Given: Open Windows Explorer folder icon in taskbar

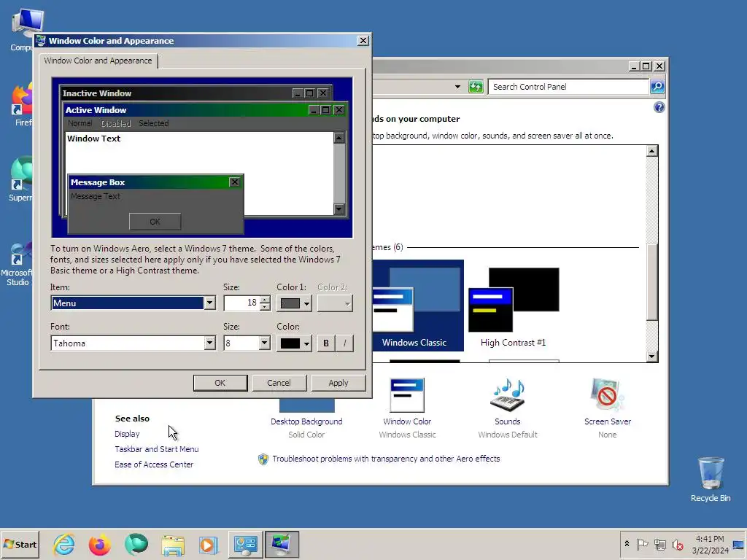Looking at the screenshot, I should 172,544.
